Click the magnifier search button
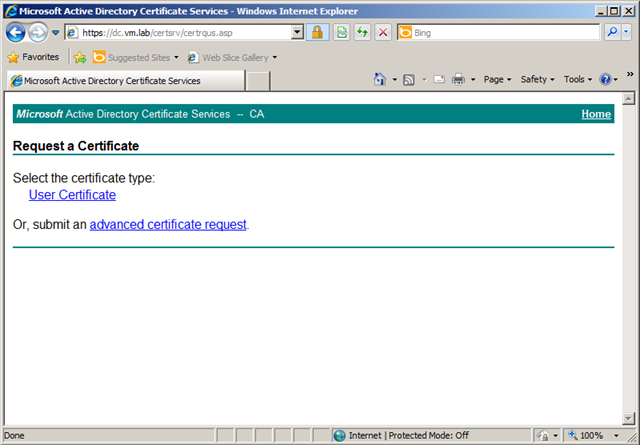The width and height of the screenshot is (640, 445). (612, 33)
